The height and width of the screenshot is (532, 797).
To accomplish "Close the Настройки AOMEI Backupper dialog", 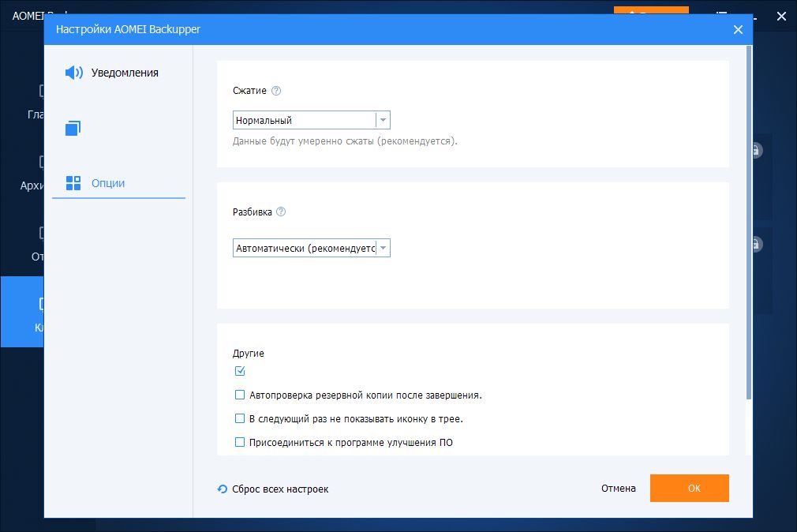I will [738, 29].
